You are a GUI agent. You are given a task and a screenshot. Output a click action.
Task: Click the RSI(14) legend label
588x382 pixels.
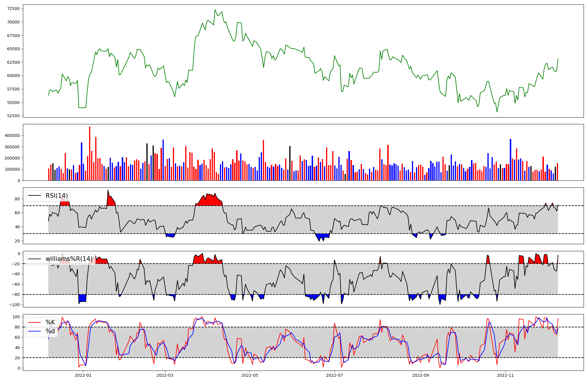[x=56, y=196]
